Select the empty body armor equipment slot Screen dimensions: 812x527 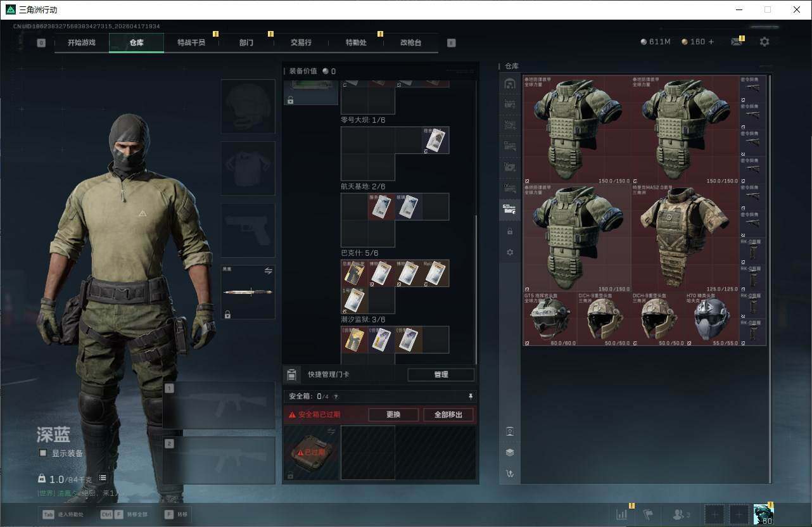point(248,168)
